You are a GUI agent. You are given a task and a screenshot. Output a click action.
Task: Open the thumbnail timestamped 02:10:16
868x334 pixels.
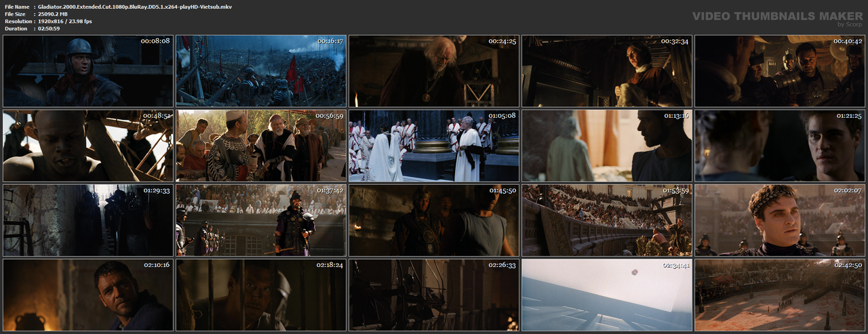pyautogui.click(x=88, y=295)
